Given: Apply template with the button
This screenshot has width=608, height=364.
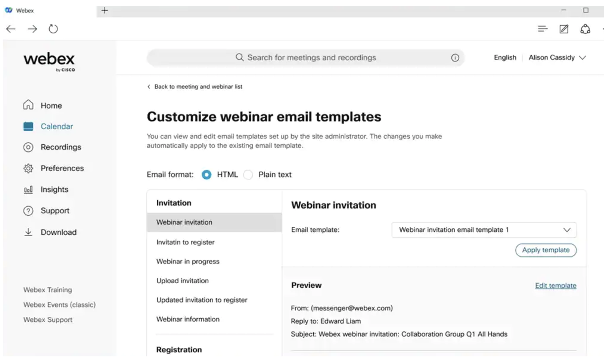Looking at the screenshot, I should click(x=546, y=250).
